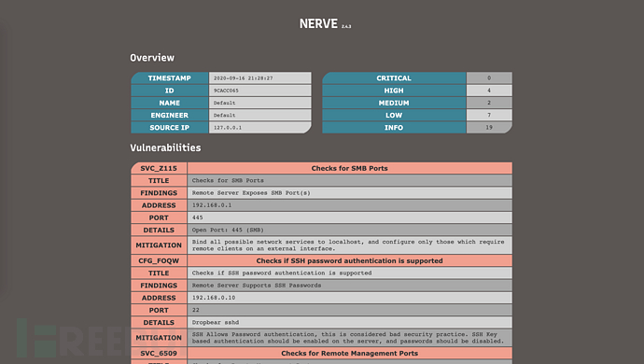
Task: Select the TIMESTAMP value 2020-09-16 field
Action: [260, 78]
